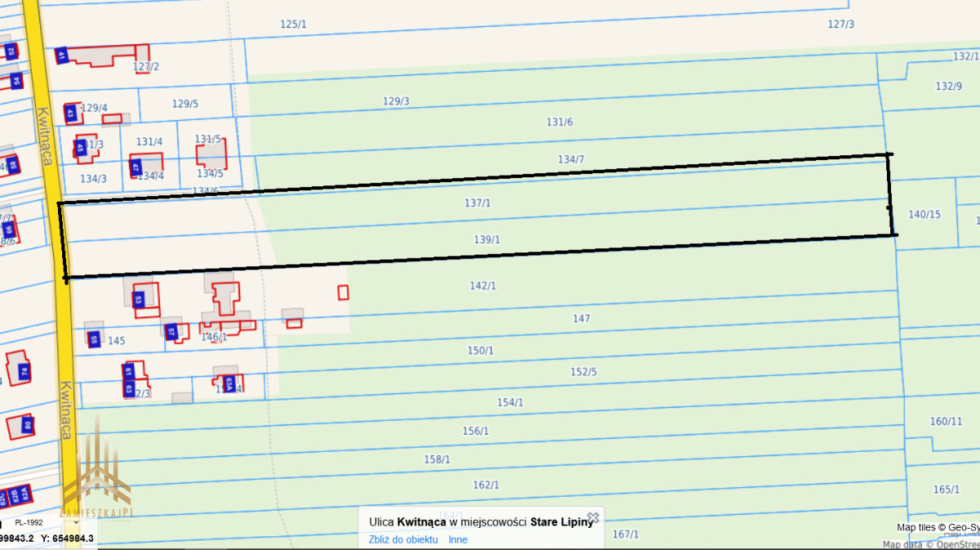Viewport: 980px width, 550px height.
Task: Click parcel label 127/3
Action: point(841,25)
